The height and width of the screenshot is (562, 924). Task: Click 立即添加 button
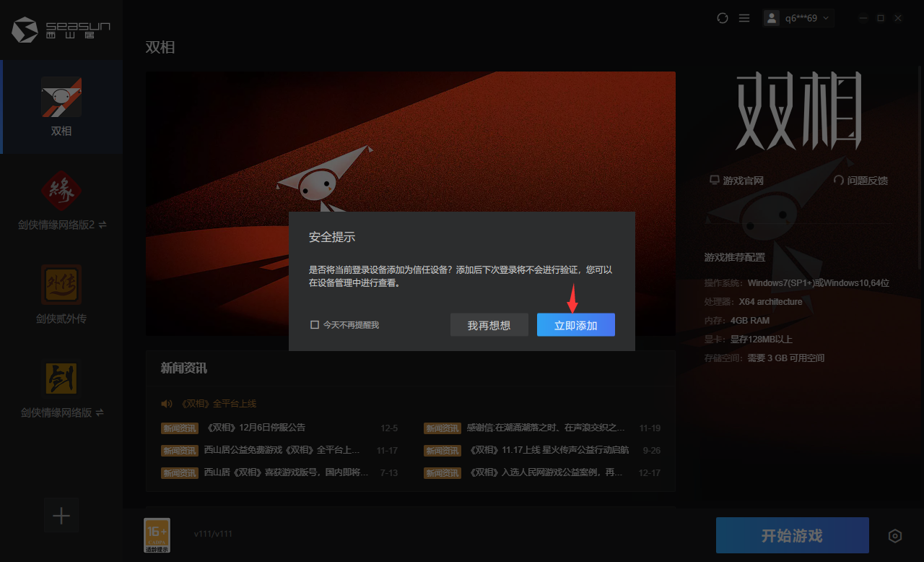point(576,325)
